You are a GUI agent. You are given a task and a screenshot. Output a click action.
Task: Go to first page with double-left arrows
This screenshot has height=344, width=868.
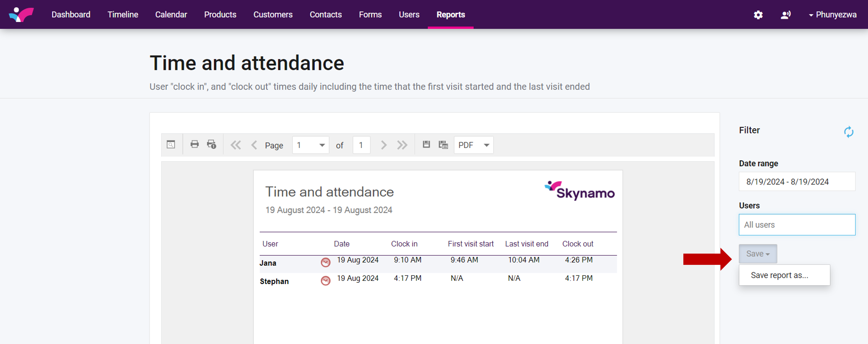[x=236, y=145]
